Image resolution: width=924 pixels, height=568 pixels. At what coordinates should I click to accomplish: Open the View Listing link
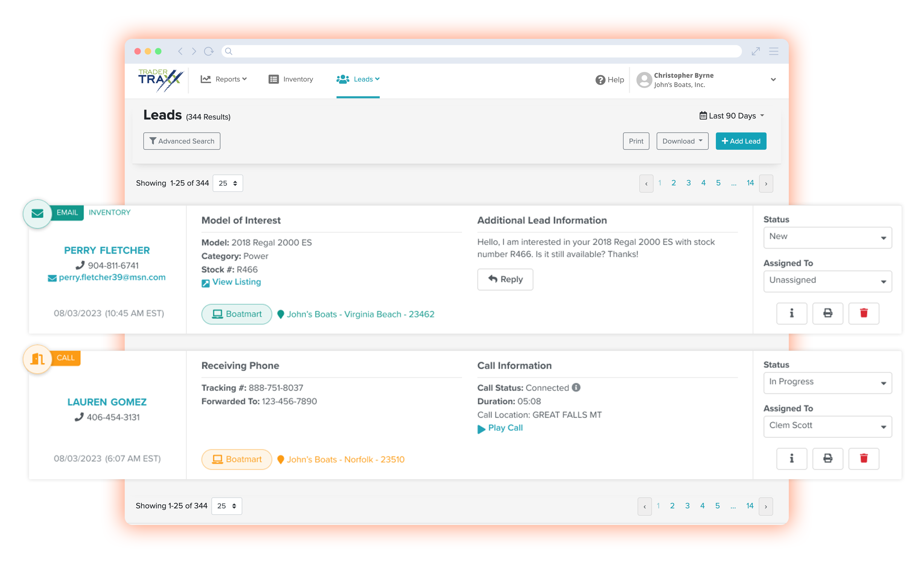(236, 282)
